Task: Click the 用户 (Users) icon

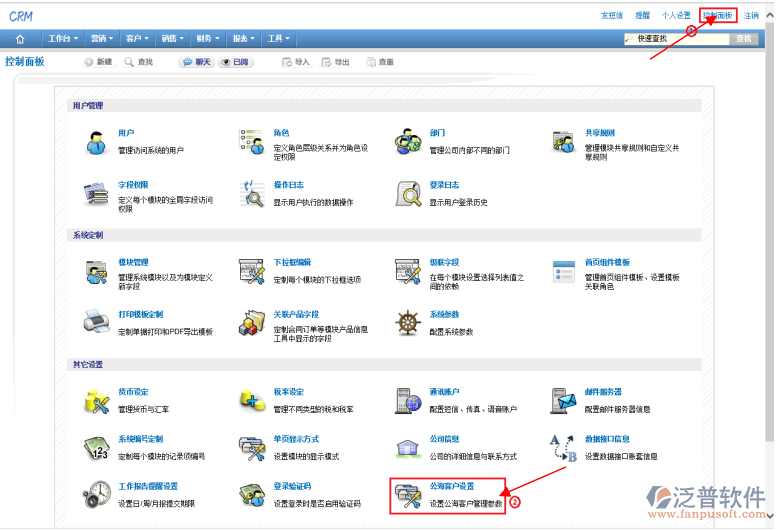Action: tap(96, 143)
